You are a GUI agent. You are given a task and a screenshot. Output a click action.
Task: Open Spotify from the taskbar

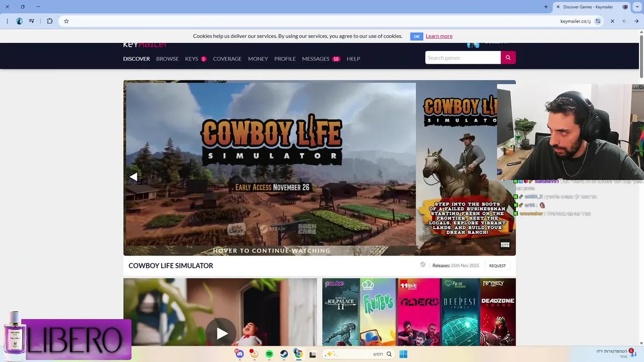coord(269,354)
